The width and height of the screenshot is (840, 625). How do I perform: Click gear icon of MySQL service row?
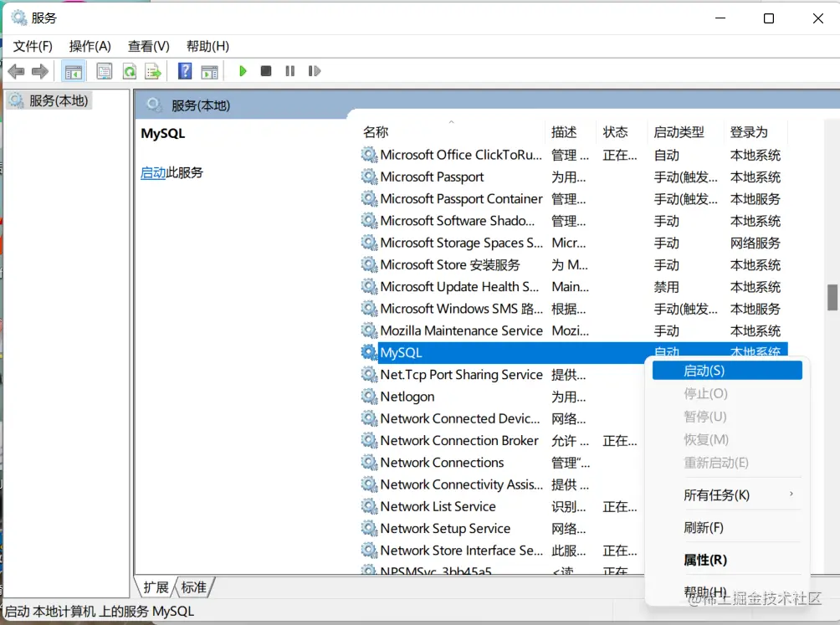[369, 352]
